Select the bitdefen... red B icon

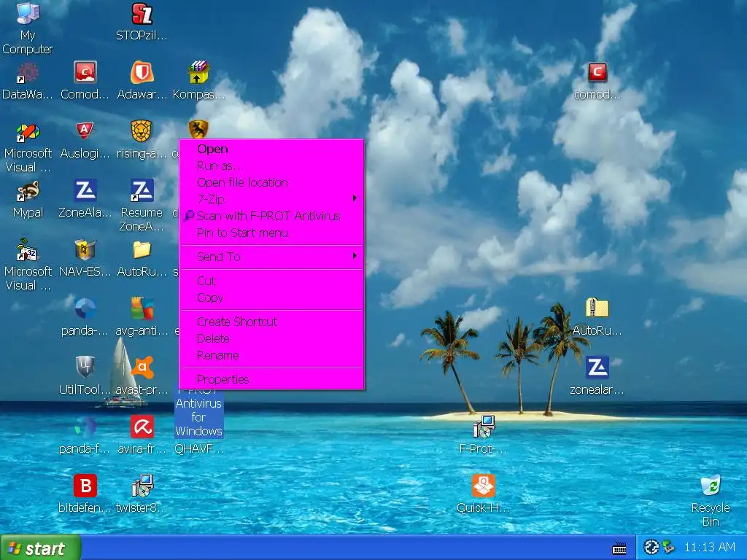85,486
